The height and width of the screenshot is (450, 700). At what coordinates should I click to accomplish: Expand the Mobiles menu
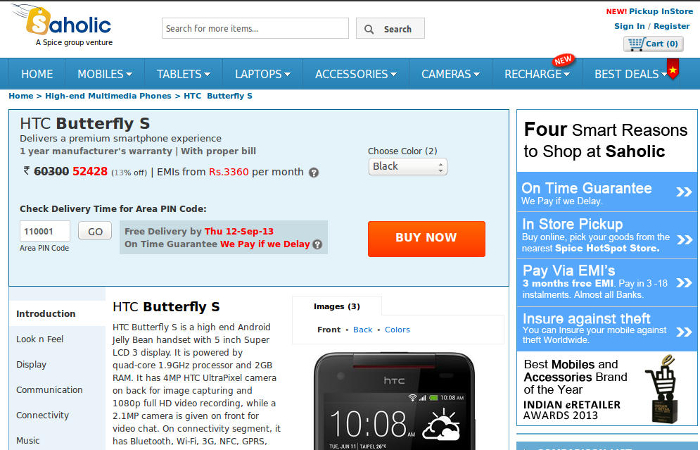(104, 74)
